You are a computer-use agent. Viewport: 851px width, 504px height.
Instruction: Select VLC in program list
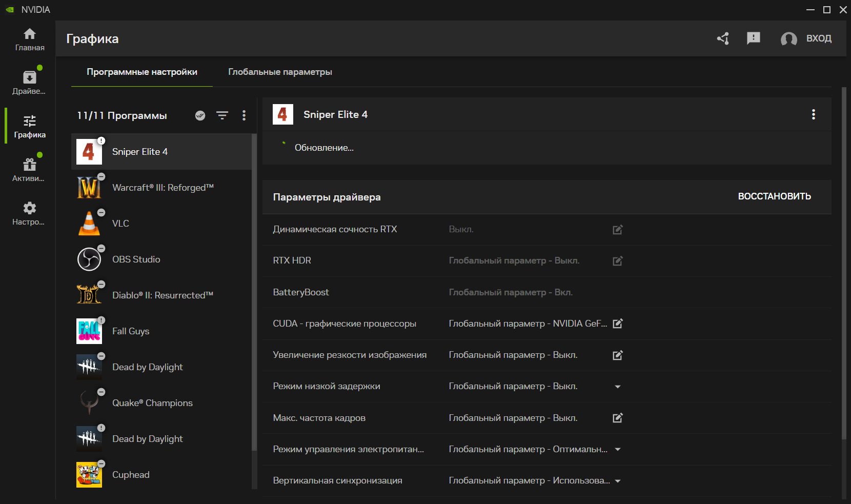click(x=161, y=224)
